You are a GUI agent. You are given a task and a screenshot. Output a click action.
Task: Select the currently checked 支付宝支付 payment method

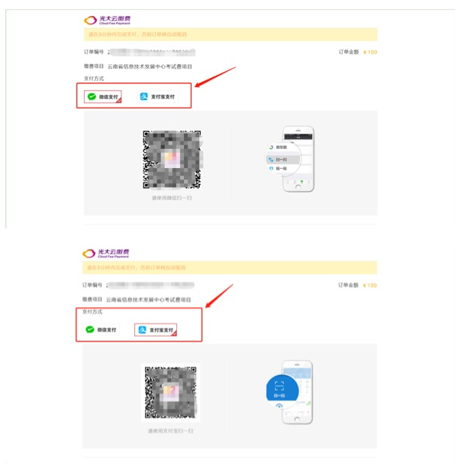click(156, 329)
